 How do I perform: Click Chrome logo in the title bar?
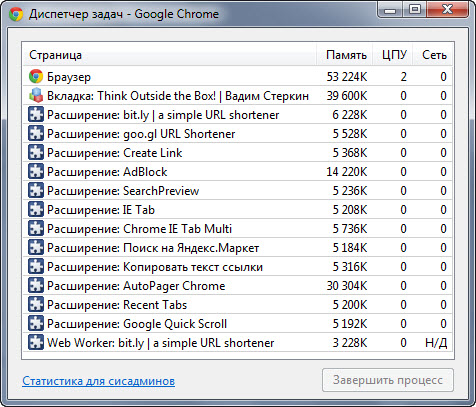tap(16, 14)
